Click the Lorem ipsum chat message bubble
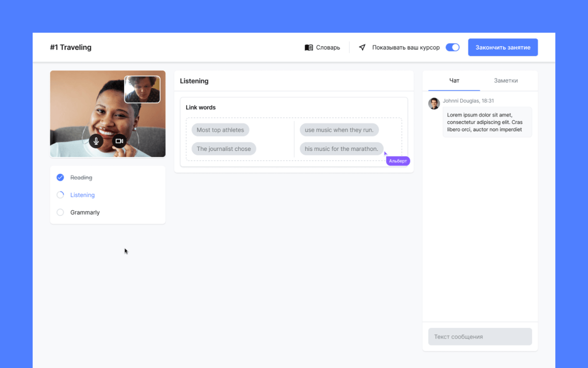This screenshot has width=588, height=368. click(x=487, y=122)
